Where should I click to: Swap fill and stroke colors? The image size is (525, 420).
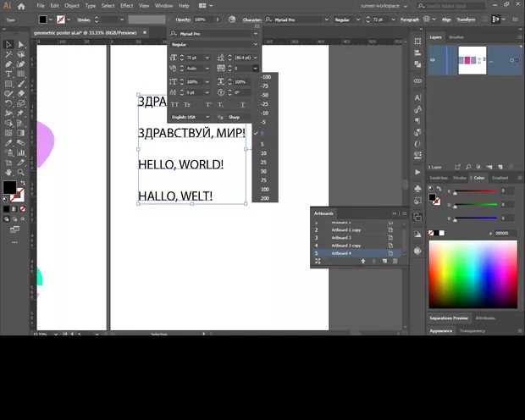point(23,183)
